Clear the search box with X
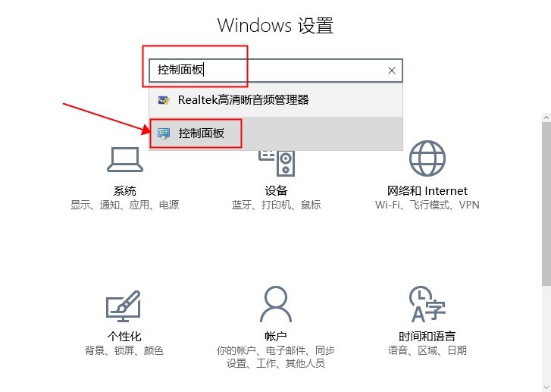The image size is (551, 392). point(392,71)
